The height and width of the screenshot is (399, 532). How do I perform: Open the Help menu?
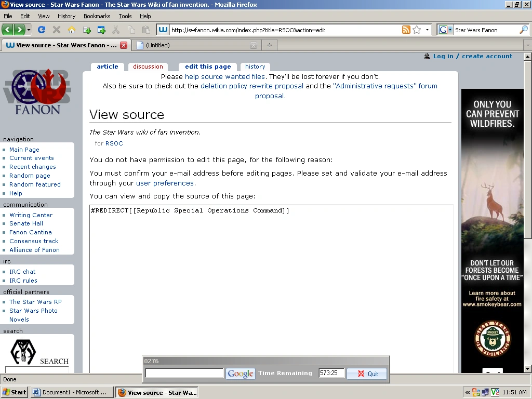point(145,16)
